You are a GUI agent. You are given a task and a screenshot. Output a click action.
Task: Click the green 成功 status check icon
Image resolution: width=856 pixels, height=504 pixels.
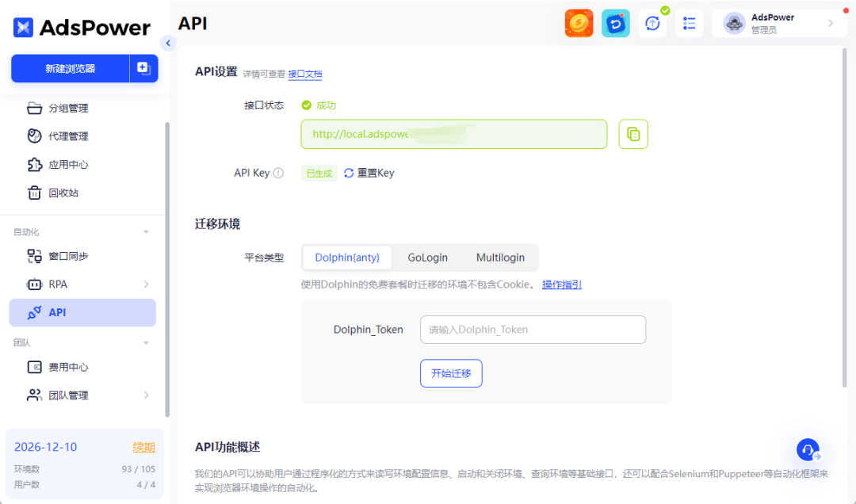pyautogui.click(x=307, y=105)
